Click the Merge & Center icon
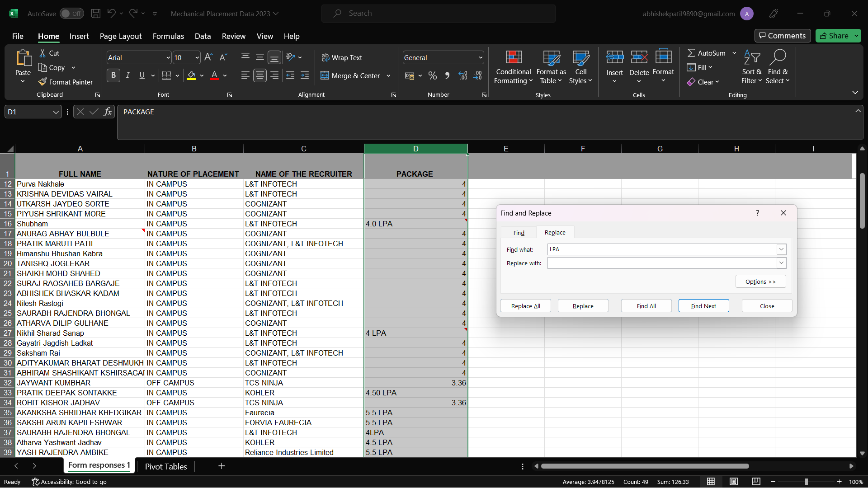Image resolution: width=868 pixels, height=488 pixels. click(x=325, y=75)
